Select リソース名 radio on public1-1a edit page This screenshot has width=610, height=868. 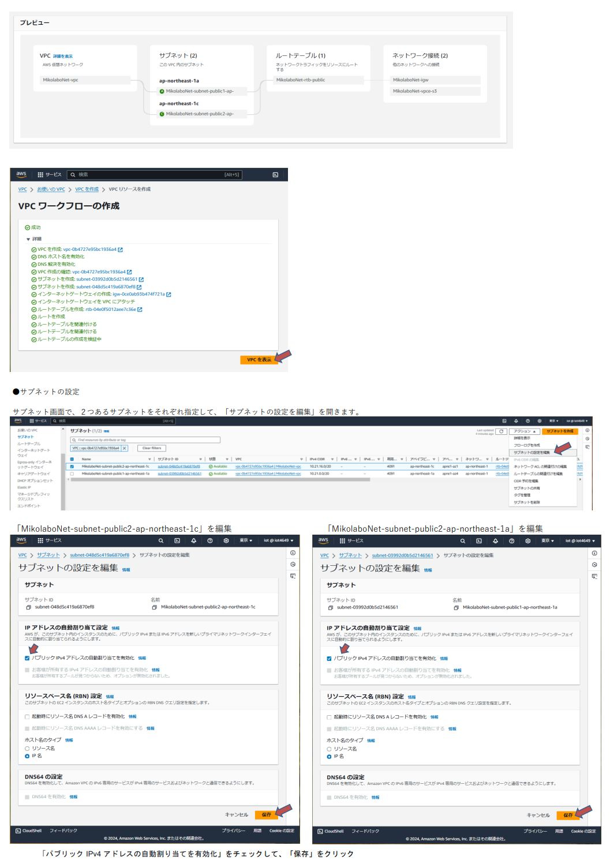329,749
